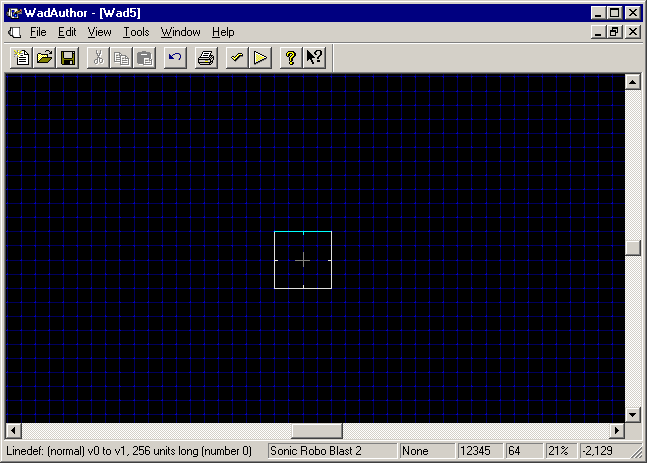Image resolution: width=647 pixels, height=463 pixels.
Task: Run the map with play icon
Action: coord(260,58)
